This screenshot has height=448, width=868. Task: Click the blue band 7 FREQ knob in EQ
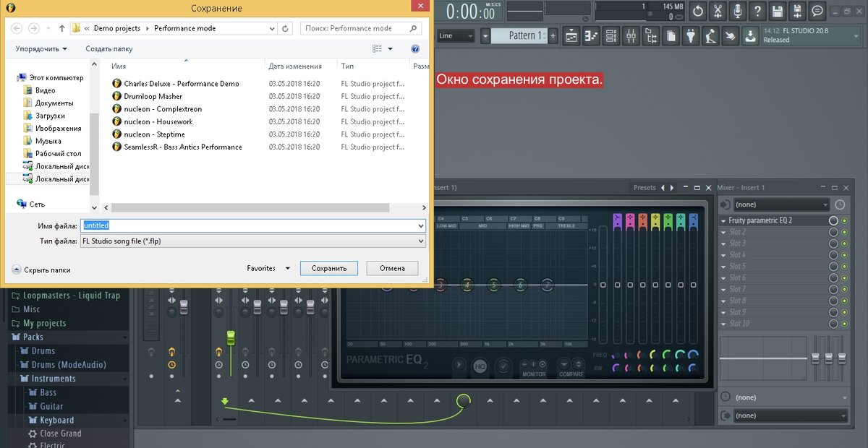click(x=693, y=355)
